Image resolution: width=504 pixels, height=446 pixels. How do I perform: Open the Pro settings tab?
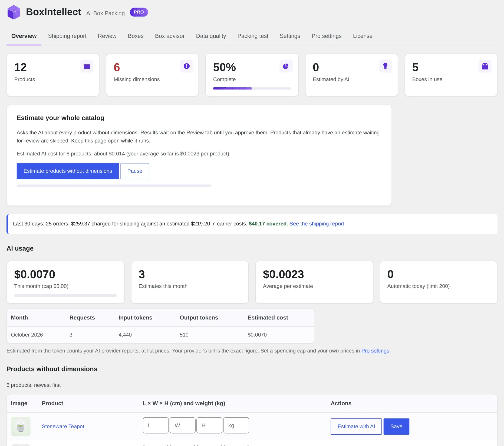tap(327, 36)
